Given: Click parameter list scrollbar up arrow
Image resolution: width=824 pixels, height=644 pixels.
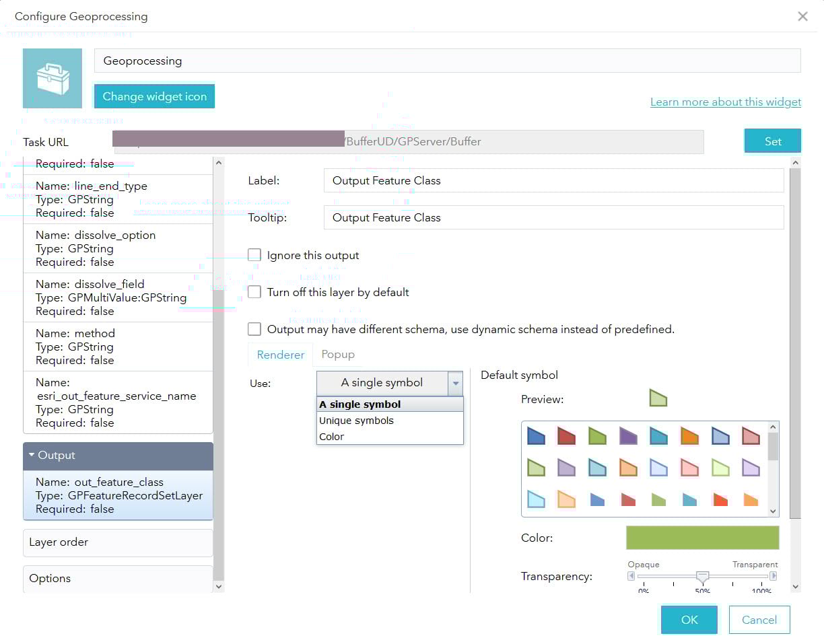Looking at the screenshot, I should click(218, 162).
